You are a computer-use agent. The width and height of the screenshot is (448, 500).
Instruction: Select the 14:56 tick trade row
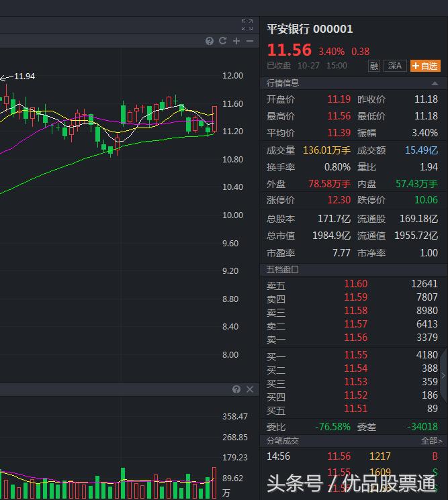tap(352, 456)
